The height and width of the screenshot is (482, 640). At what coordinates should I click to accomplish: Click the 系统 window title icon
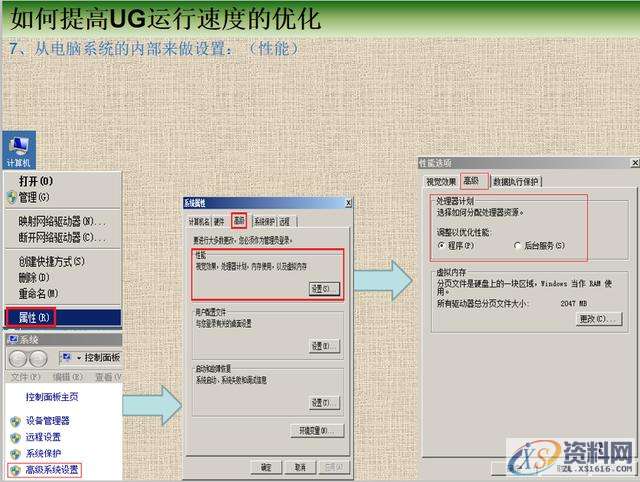tap(13, 340)
